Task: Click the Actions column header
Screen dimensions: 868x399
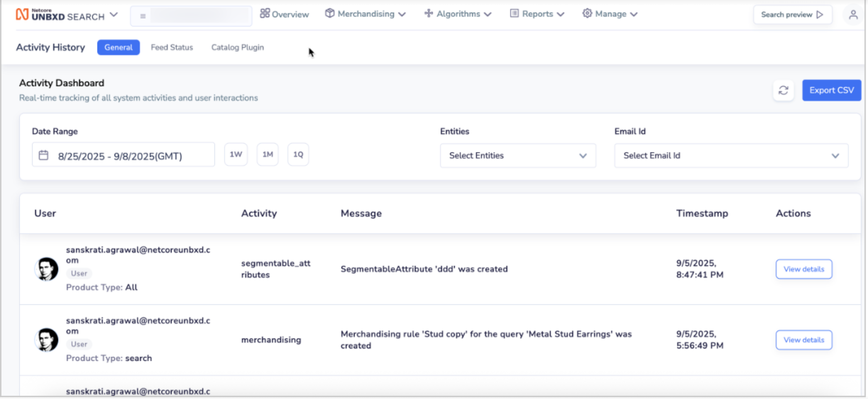Action: [793, 213]
